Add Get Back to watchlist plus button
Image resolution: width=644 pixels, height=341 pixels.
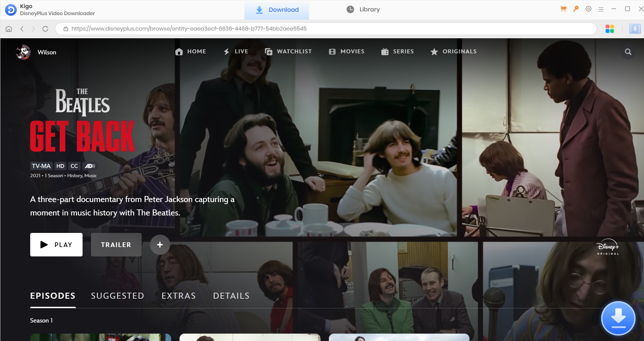160,245
